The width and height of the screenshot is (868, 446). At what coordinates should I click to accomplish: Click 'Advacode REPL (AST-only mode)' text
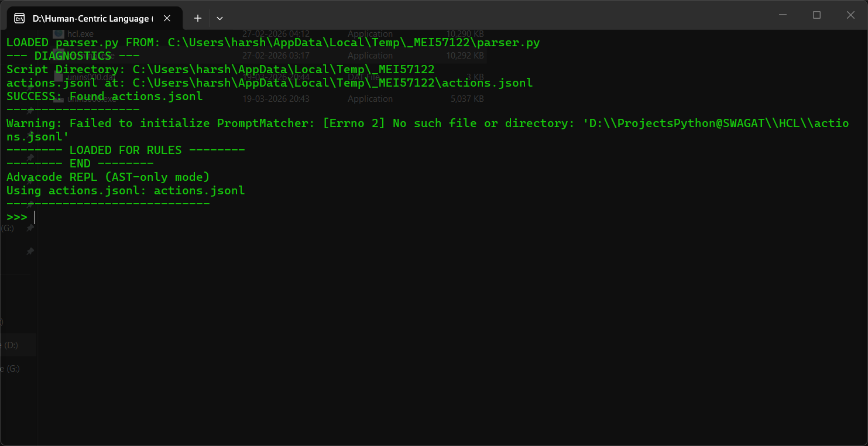pos(108,177)
